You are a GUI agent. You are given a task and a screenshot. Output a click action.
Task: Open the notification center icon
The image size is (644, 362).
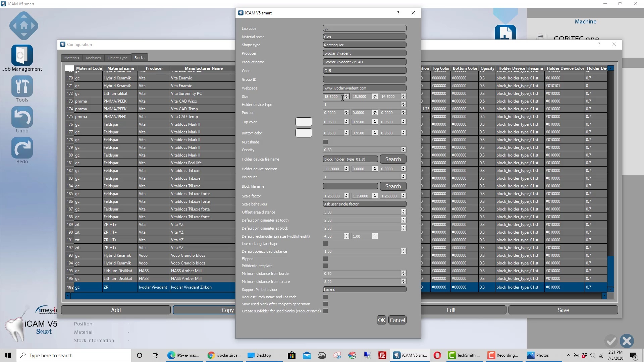click(x=634, y=355)
